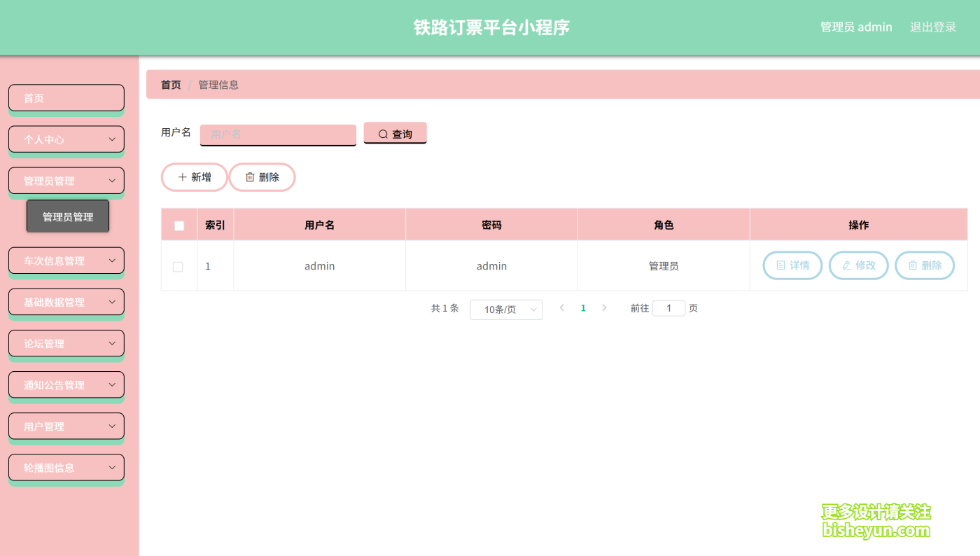Screen dimensions: 980x556
Task: Open the 10条/页 page size dropdown
Action: coord(506,309)
